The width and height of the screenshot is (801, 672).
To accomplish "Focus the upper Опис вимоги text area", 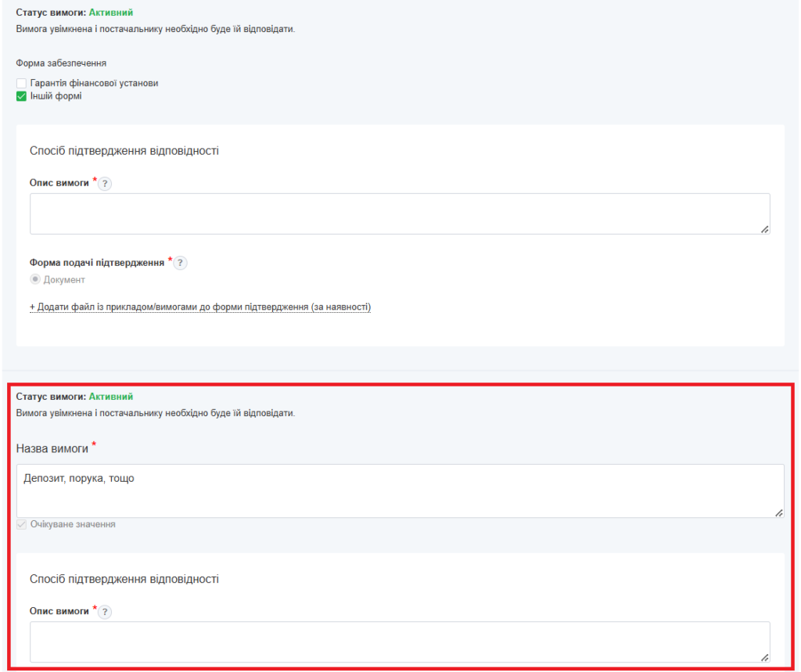I will click(399, 214).
